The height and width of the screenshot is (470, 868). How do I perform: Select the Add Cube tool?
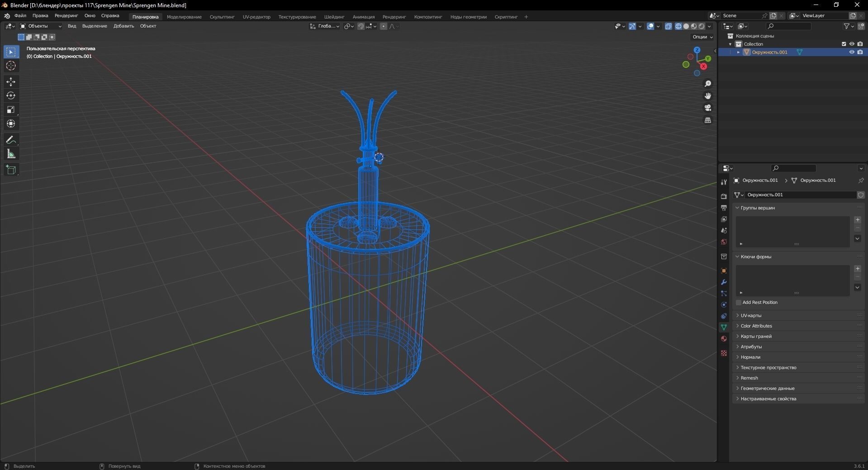point(11,170)
